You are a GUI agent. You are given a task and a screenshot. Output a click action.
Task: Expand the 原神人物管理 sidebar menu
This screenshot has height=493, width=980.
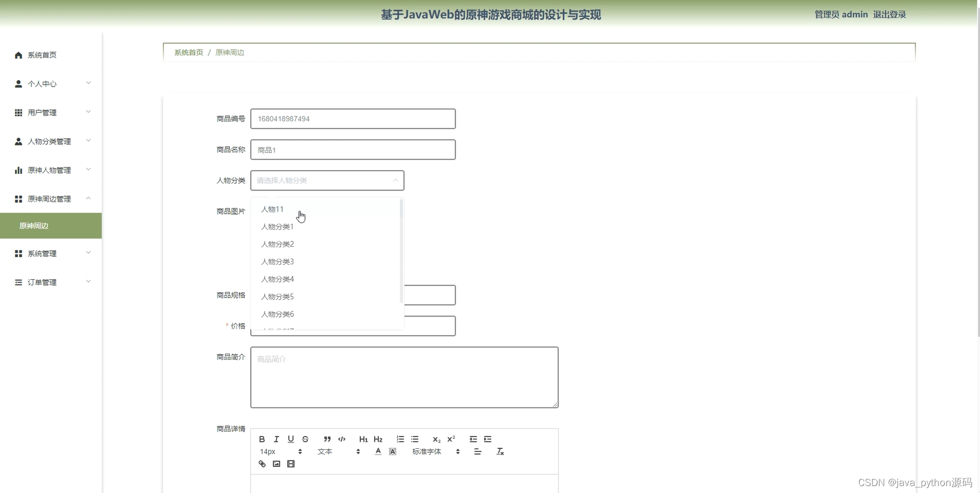(51, 170)
